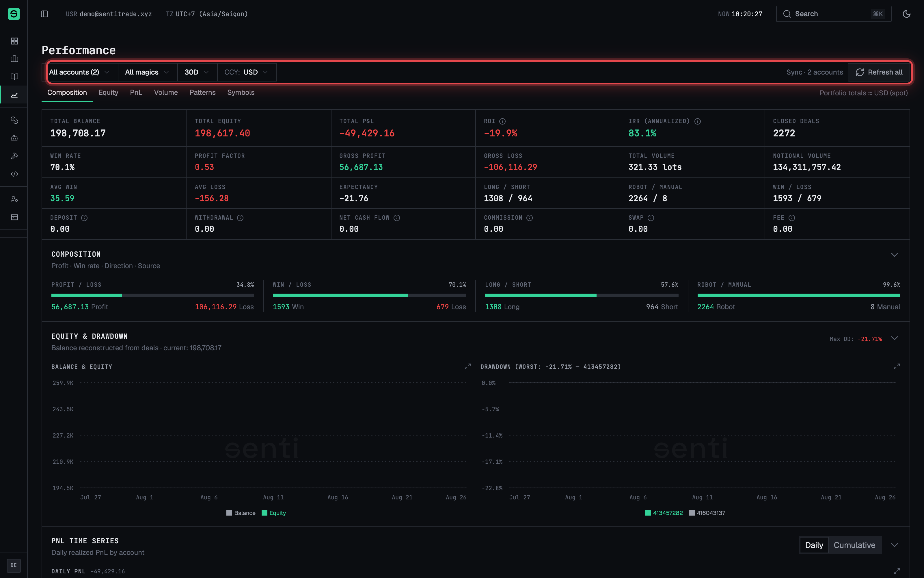Focus the Search input field
Image resolution: width=924 pixels, height=578 pixels.
click(834, 14)
